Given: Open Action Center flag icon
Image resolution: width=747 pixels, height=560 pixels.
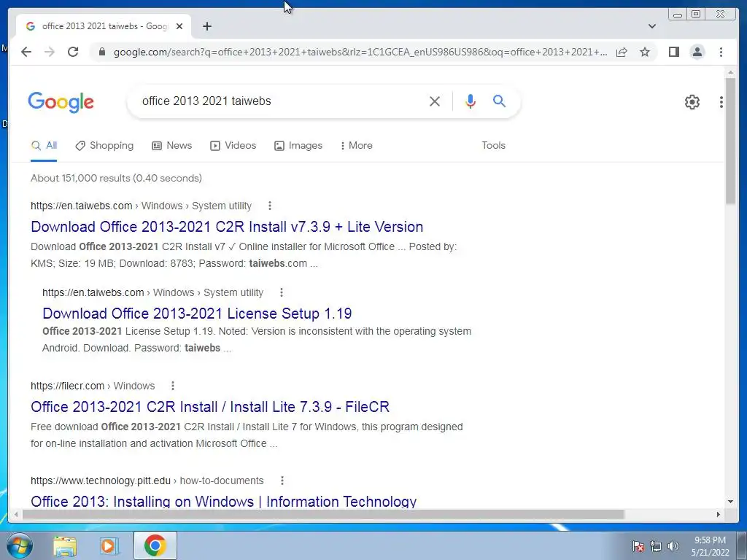Looking at the screenshot, I should click(638, 546).
